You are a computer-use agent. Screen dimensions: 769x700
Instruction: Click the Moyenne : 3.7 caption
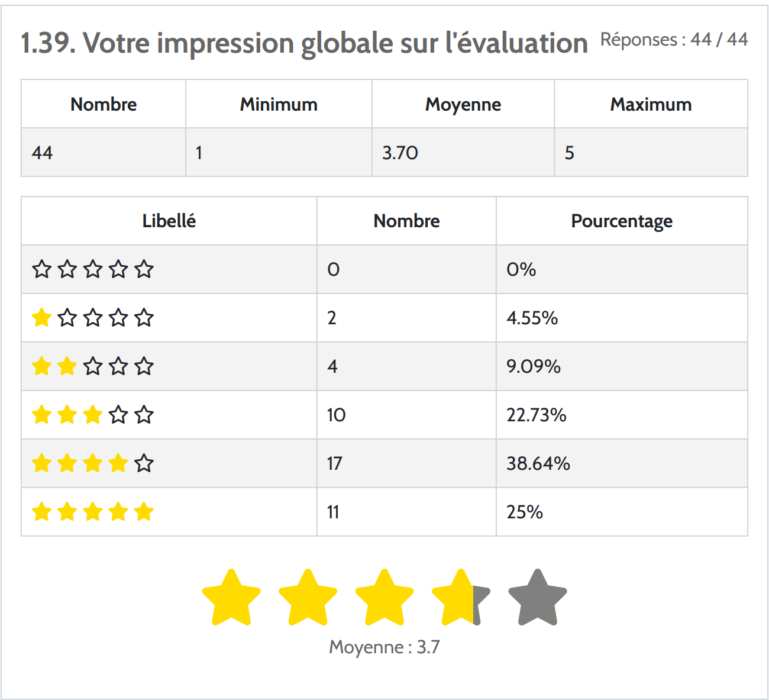[384, 647]
